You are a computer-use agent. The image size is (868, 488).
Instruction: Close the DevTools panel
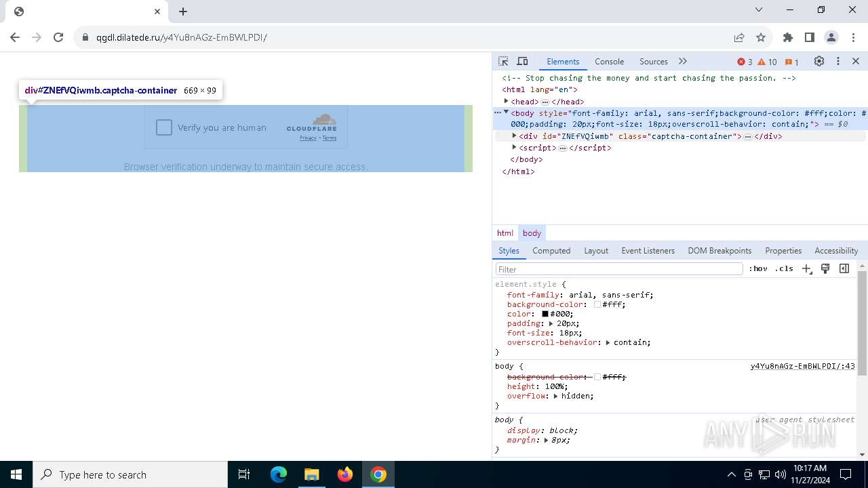[x=856, y=61]
